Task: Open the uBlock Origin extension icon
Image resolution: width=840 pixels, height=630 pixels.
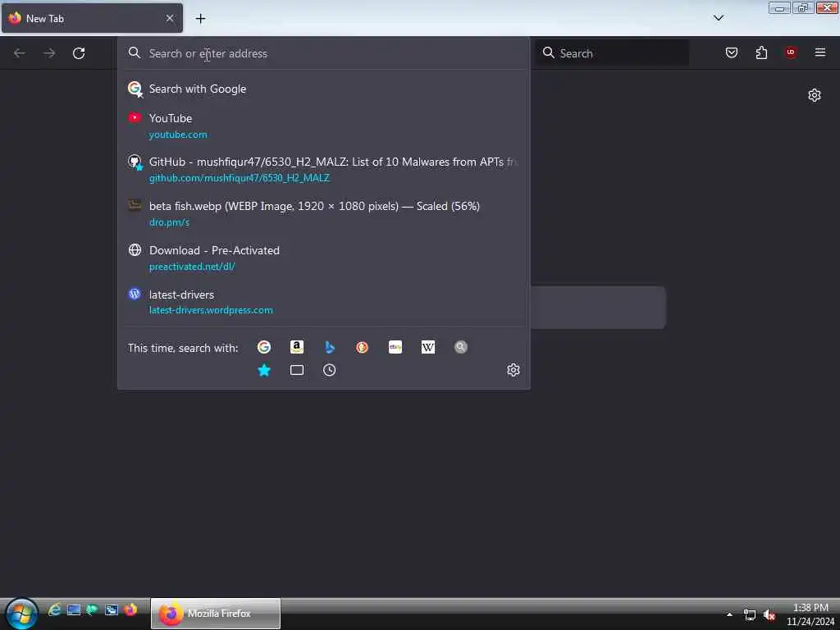Action: [x=791, y=52]
